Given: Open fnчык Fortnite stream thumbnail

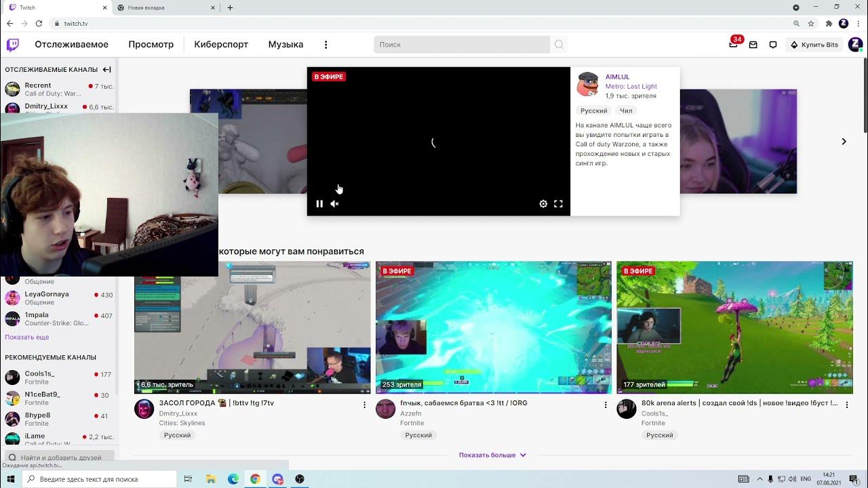Looking at the screenshot, I should [x=494, y=327].
